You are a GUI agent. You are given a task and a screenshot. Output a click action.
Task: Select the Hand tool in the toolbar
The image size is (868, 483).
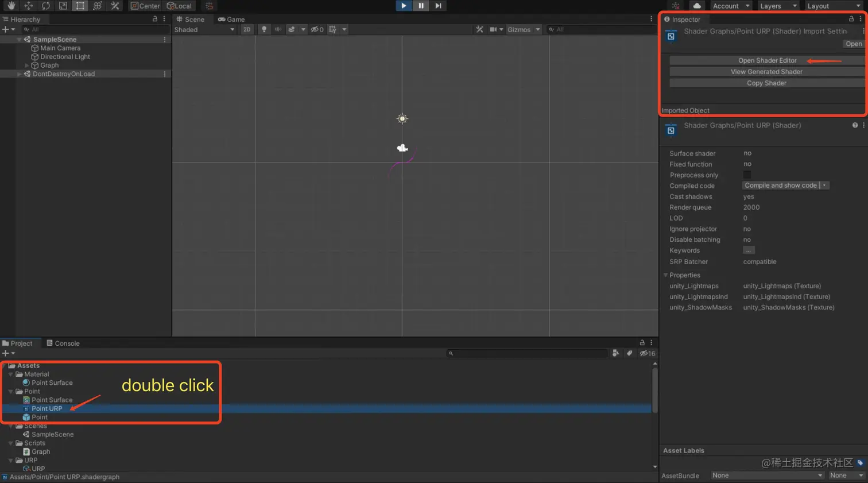pos(11,6)
